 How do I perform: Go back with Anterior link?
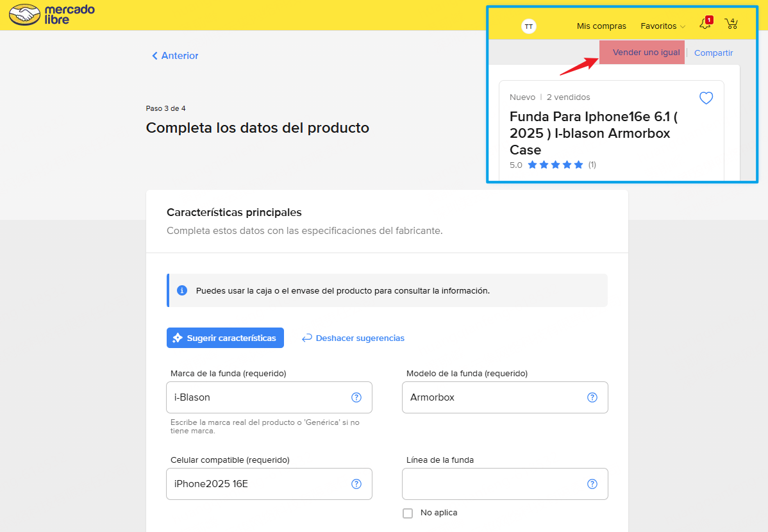[175, 56]
